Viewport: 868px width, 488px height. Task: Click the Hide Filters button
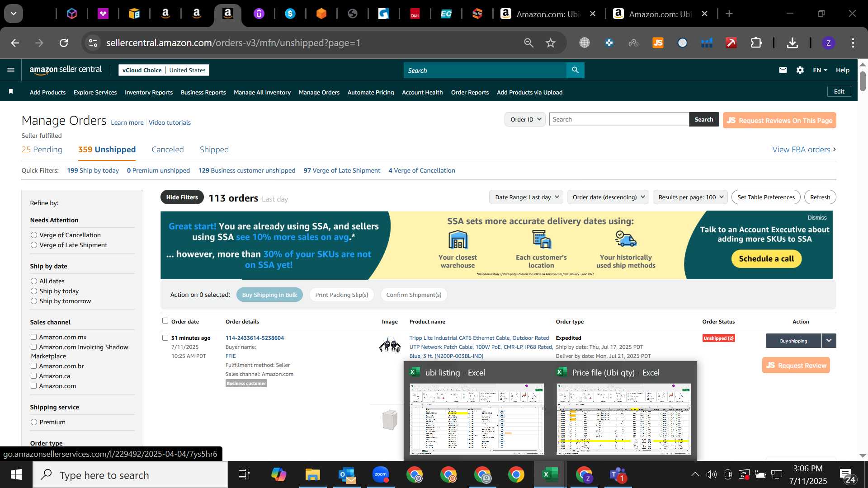coord(182,197)
